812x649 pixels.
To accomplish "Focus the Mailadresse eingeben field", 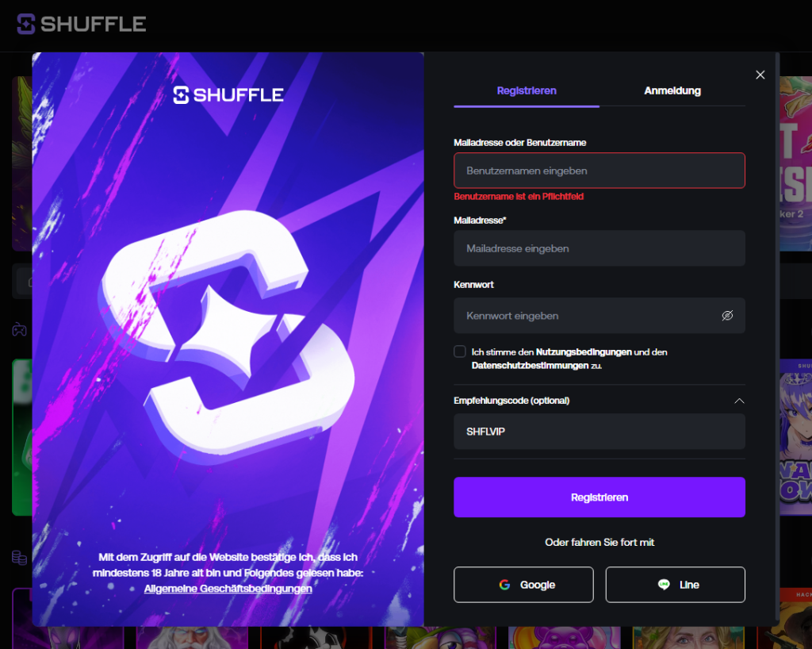I will (x=599, y=248).
